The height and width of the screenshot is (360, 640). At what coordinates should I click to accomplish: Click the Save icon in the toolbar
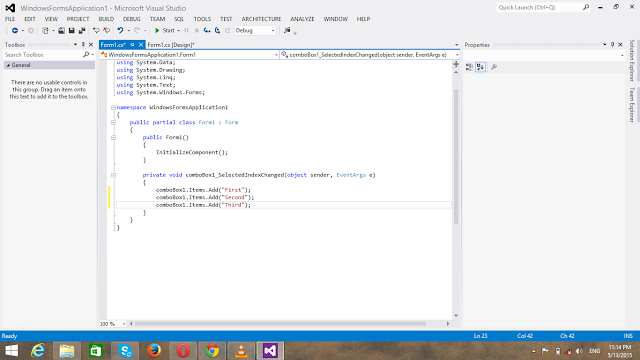[x=71, y=31]
